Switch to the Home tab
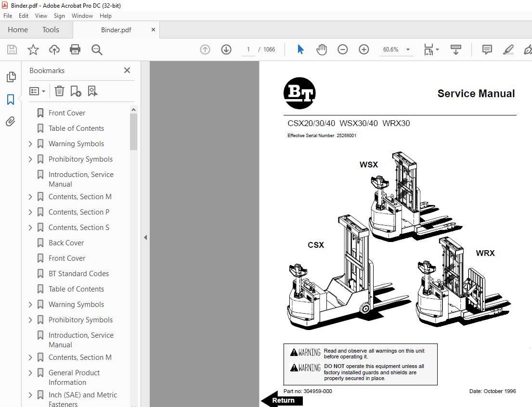Viewport: 532px width, 407px height. click(x=18, y=29)
